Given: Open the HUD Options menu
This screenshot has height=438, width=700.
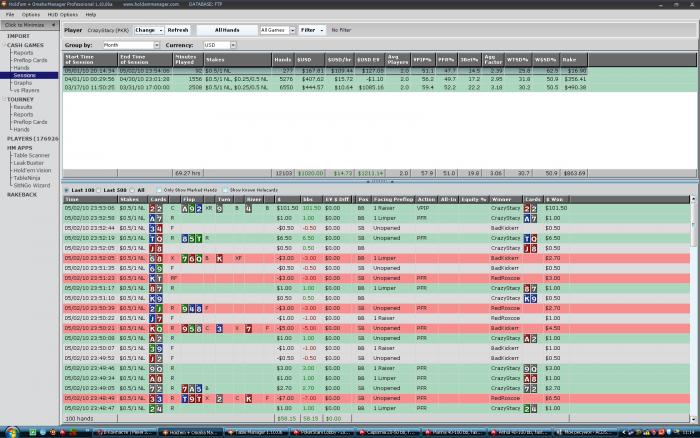Looking at the screenshot, I should (62, 15).
